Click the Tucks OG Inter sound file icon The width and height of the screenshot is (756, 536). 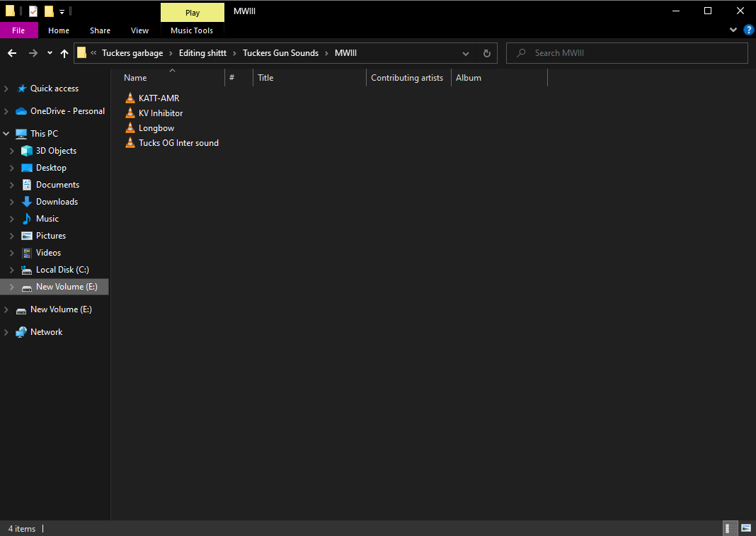coord(130,143)
